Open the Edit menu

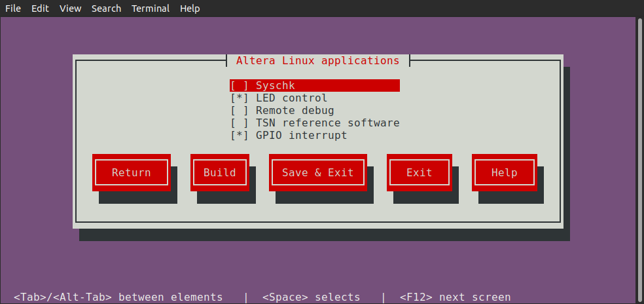(x=40, y=9)
